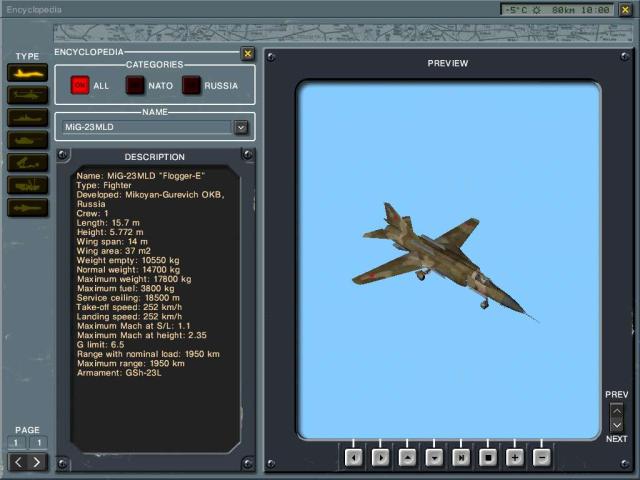Stop the preview rotation
The image size is (640, 480).
point(488,458)
